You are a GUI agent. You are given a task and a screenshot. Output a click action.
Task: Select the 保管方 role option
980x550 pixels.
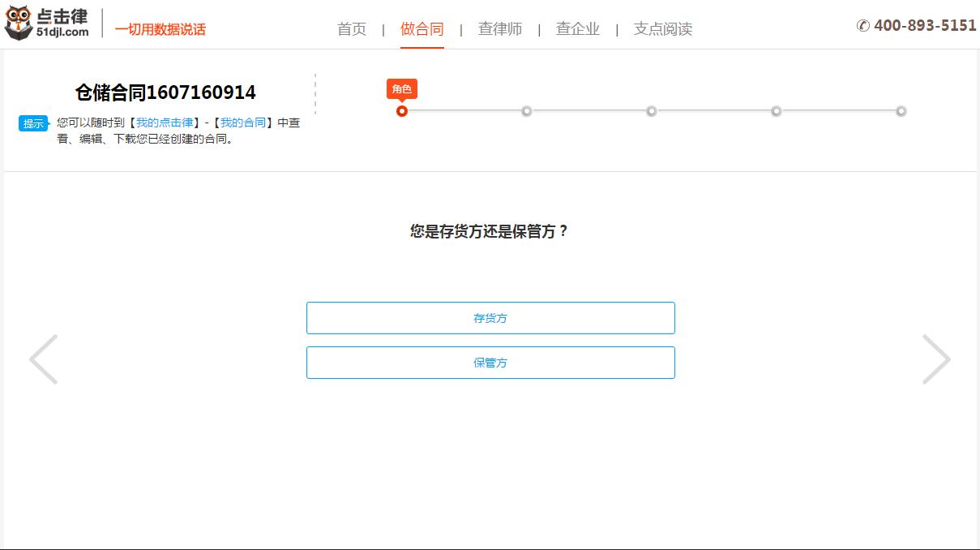(x=490, y=363)
